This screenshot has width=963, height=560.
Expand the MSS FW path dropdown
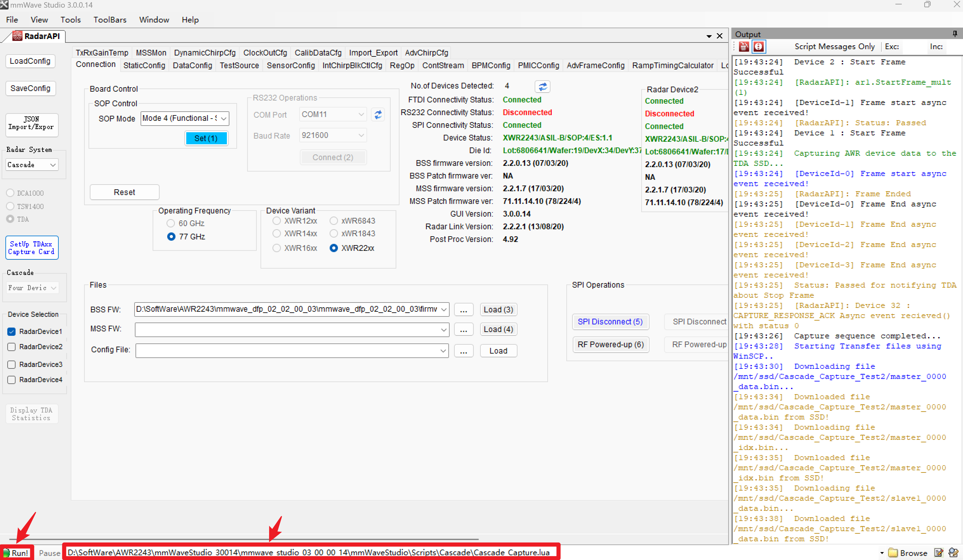(444, 330)
